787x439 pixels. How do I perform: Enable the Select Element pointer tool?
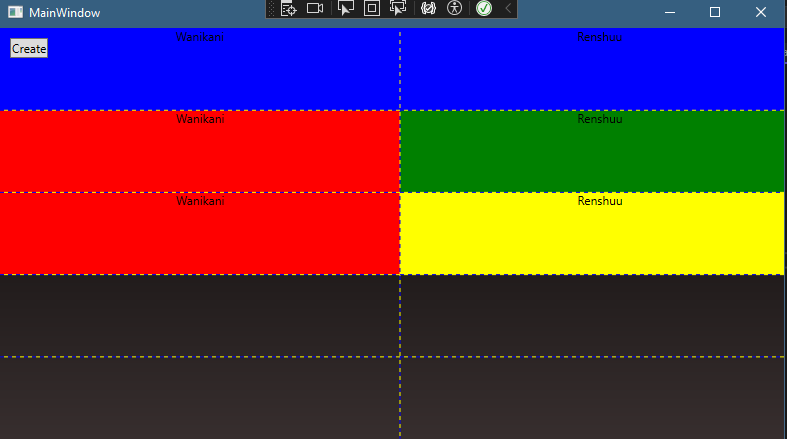point(346,9)
